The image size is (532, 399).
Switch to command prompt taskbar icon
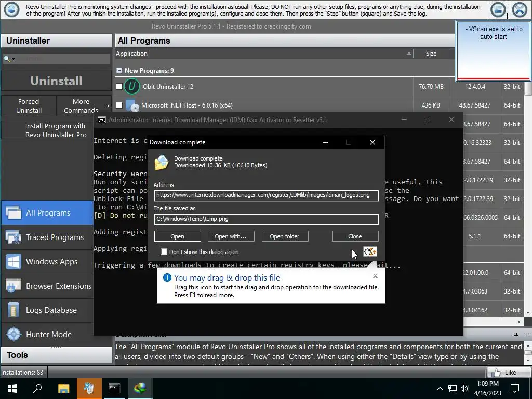coord(114,389)
